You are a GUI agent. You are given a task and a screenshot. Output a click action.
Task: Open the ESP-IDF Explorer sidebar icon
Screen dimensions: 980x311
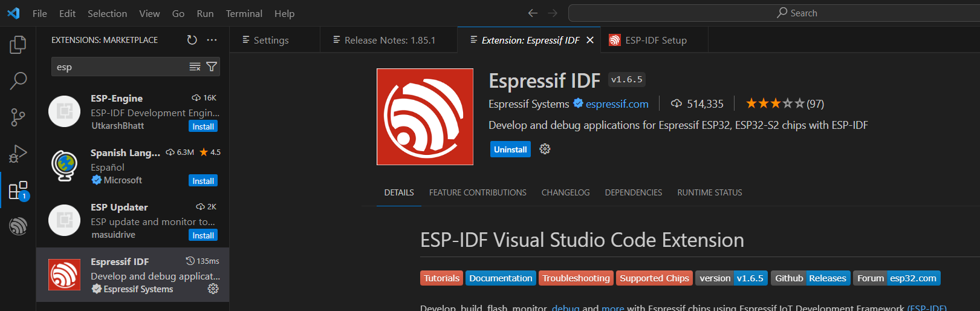(18, 226)
